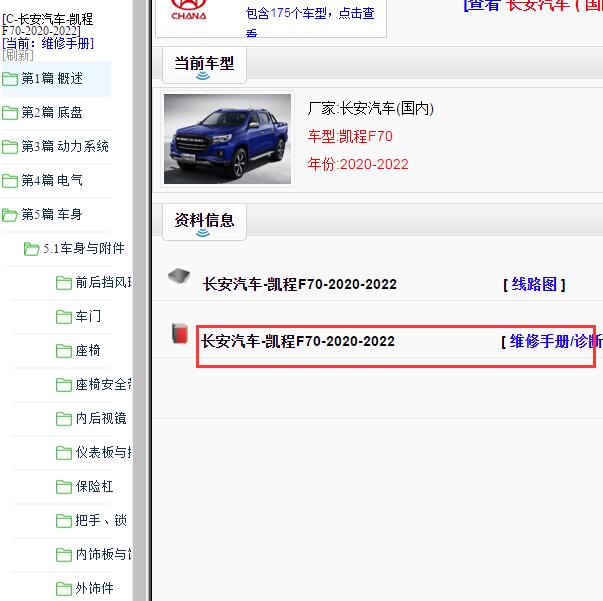
Task: Collapse the 5.1车身与附件 open-folder icon
Action: click(x=32, y=249)
